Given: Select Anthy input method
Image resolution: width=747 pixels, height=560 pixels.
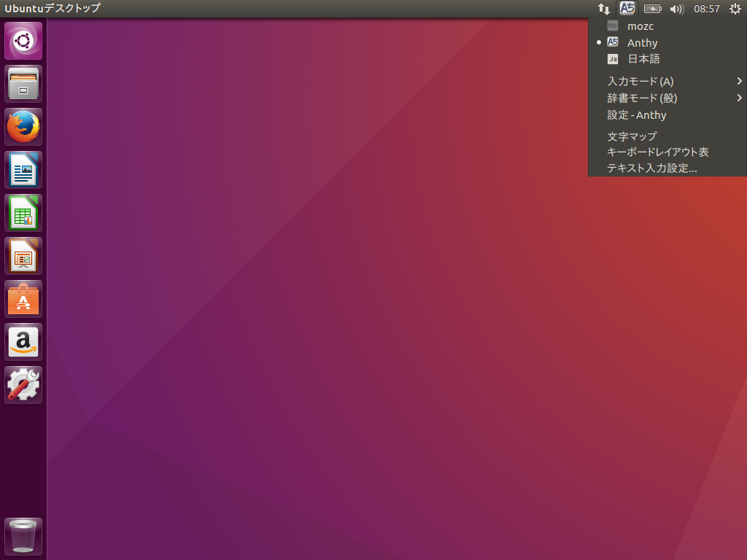Looking at the screenshot, I should coord(642,43).
